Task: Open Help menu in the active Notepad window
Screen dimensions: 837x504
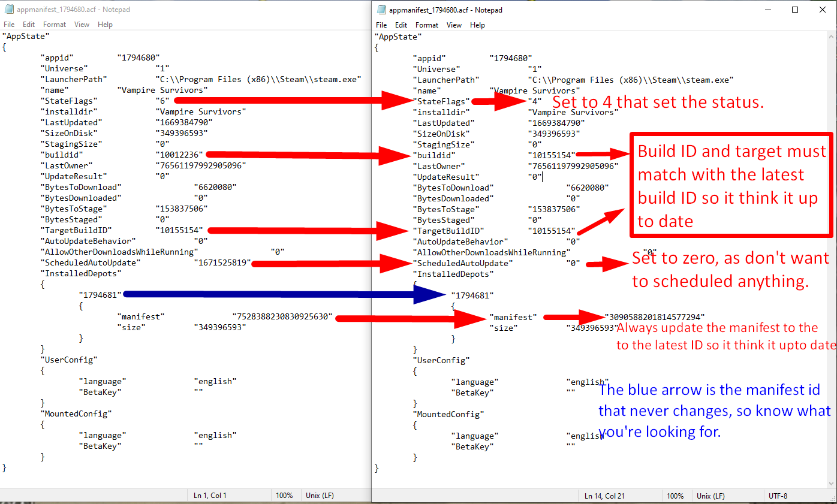Action: (x=477, y=25)
